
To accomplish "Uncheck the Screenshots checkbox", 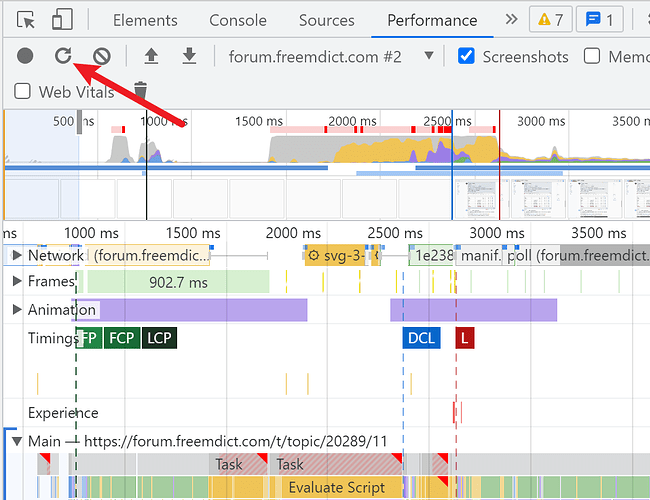I will point(466,56).
